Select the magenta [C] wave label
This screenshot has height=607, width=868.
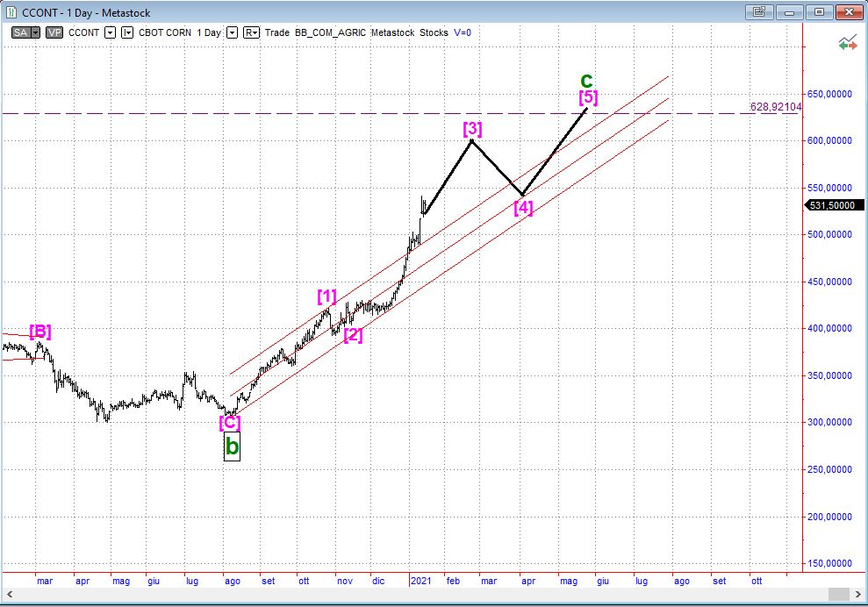click(x=230, y=423)
